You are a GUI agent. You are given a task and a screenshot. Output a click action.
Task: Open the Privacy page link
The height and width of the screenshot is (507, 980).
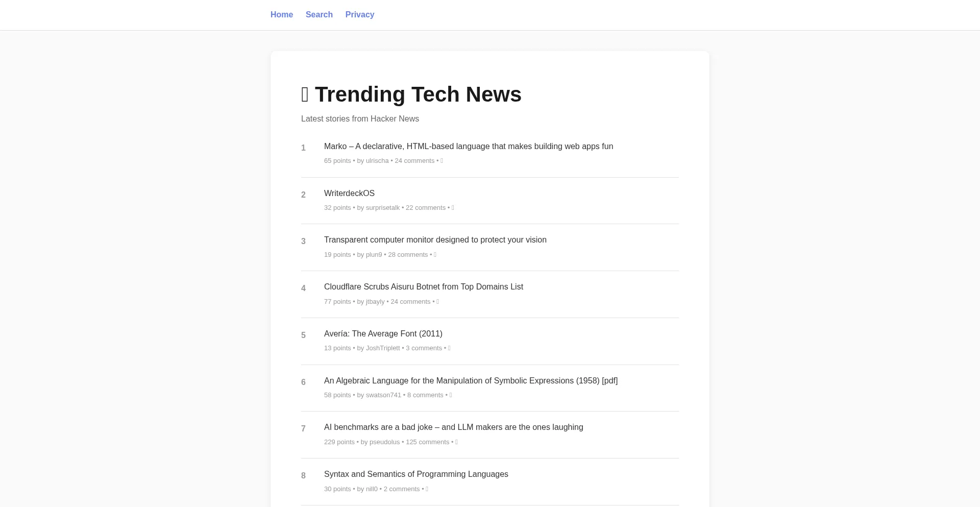click(x=360, y=15)
